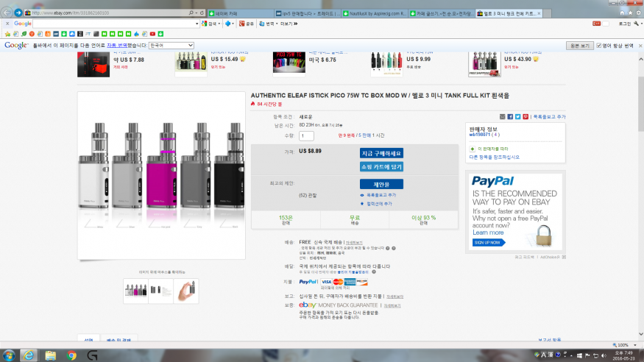
Task: Switch to the NautilusX by Aspirecig tab
Action: pos(375,13)
